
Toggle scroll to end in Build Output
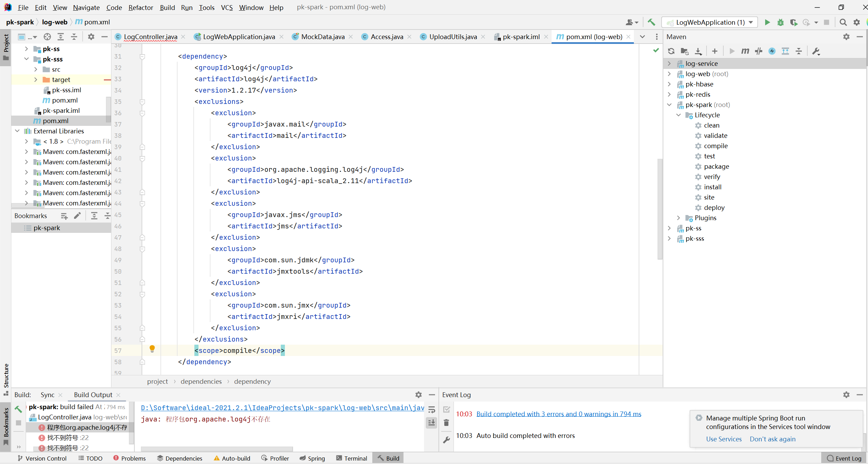[x=432, y=422]
